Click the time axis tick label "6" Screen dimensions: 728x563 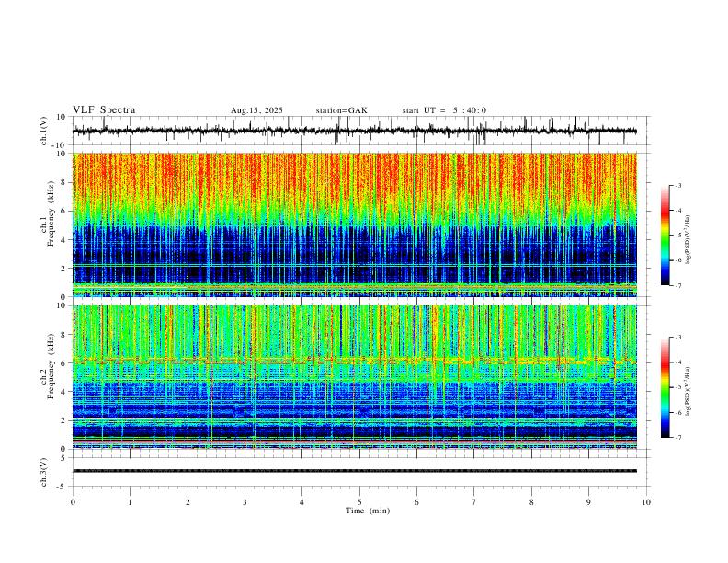[x=417, y=502]
